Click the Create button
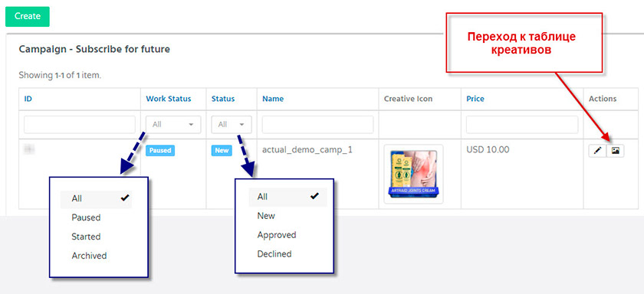Screen dimensions: 644x294 [28, 16]
